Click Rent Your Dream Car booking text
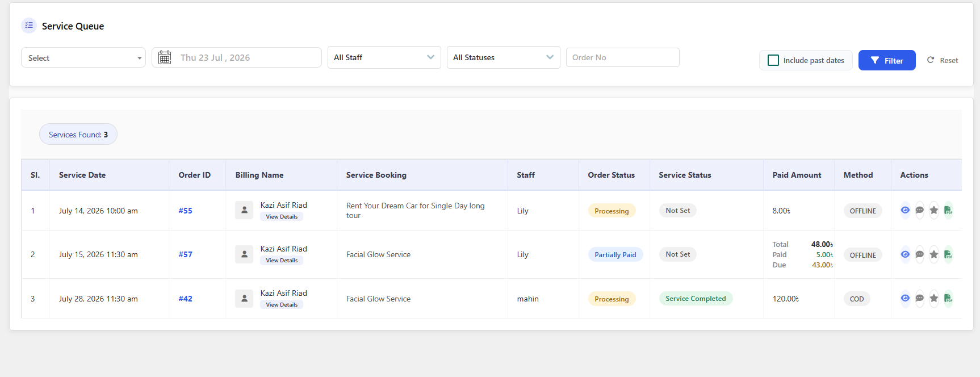The width and height of the screenshot is (980, 377). coord(415,210)
